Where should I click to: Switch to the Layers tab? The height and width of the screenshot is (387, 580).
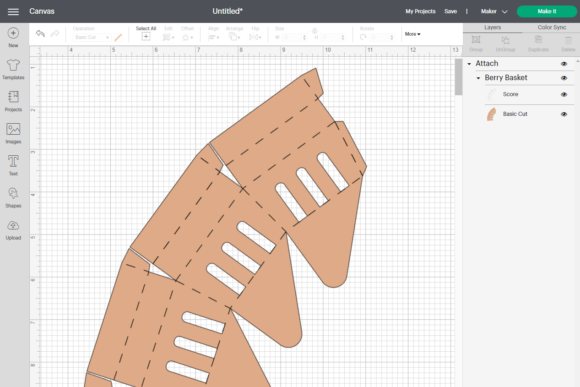492,27
